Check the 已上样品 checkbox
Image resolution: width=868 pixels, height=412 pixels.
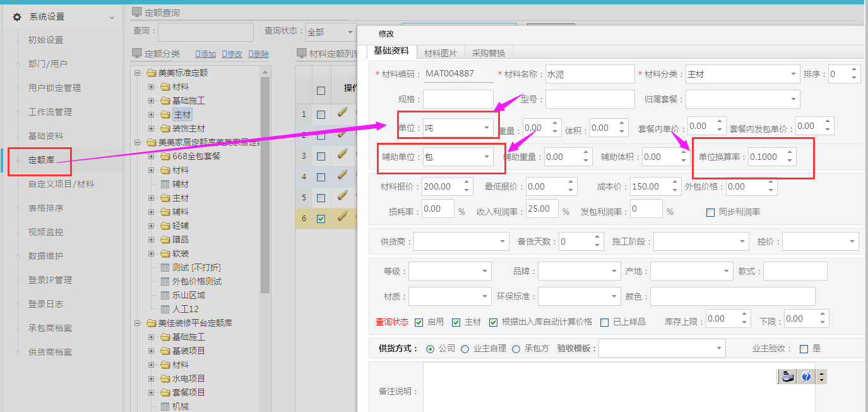[x=605, y=322]
